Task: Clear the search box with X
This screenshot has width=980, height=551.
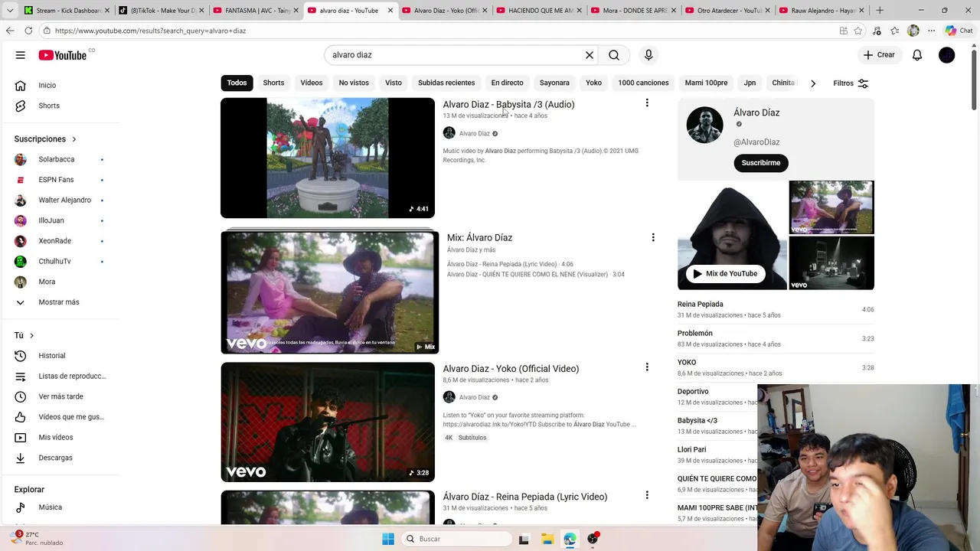Action: 590,55
